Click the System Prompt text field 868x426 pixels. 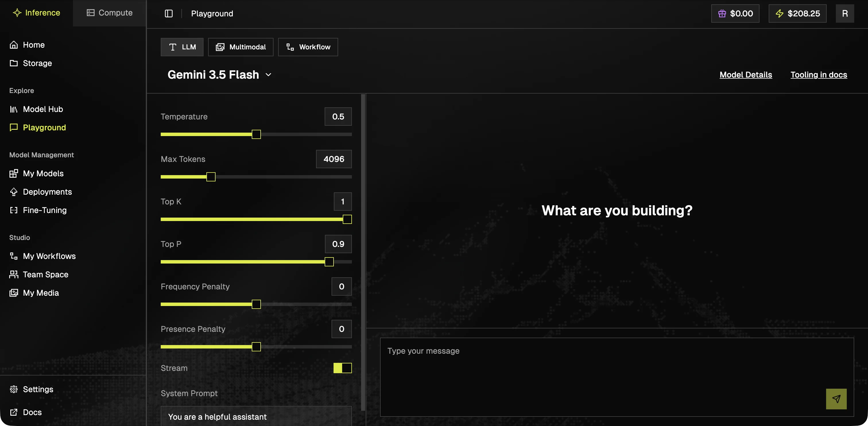click(256, 417)
